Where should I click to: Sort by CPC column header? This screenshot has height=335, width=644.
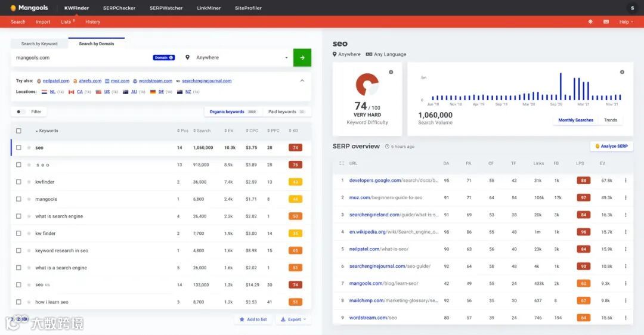click(x=252, y=131)
